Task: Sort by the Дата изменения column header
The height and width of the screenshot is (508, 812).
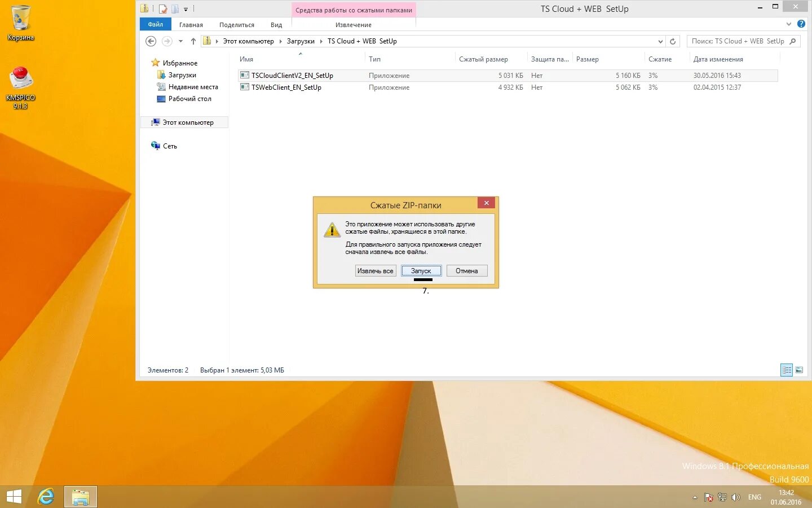Action: coord(718,59)
